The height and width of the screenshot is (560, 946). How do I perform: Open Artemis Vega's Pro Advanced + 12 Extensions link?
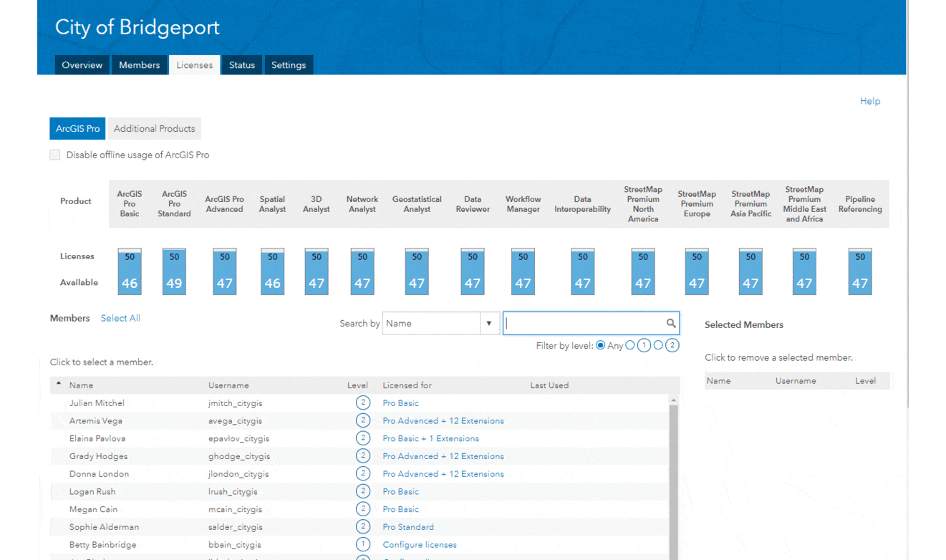click(x=443, y=420)
